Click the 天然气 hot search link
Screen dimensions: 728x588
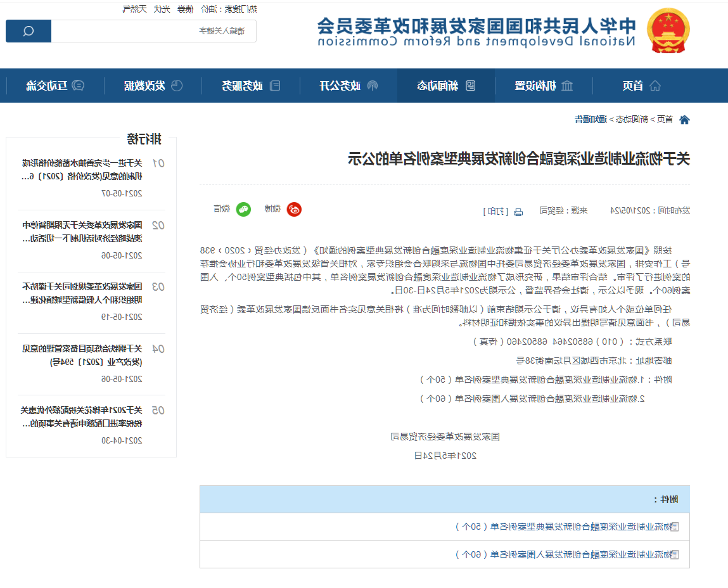click(134, 9)
